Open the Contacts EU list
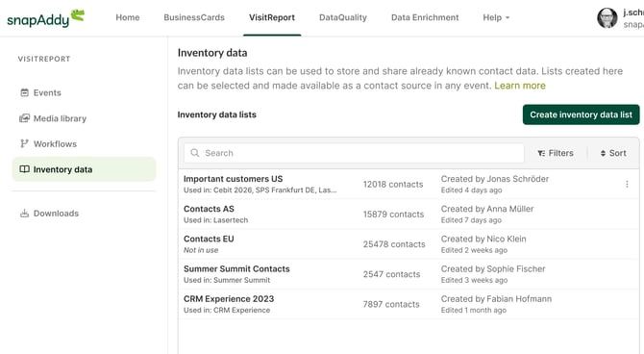 pyautogui.click(x=209, y=239)
